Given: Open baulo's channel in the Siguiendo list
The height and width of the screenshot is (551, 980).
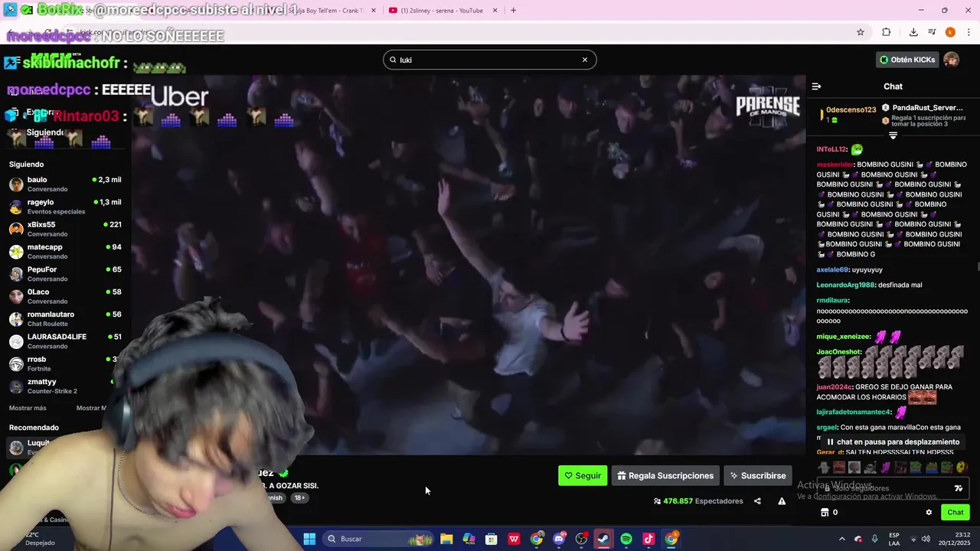Looking at the screenshot, I should point(65,184).
